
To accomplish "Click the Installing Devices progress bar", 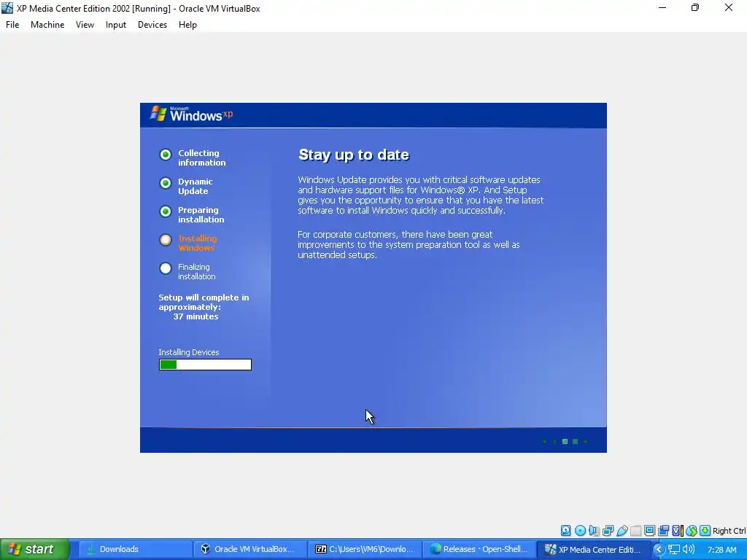I will (x=205, y=365).
